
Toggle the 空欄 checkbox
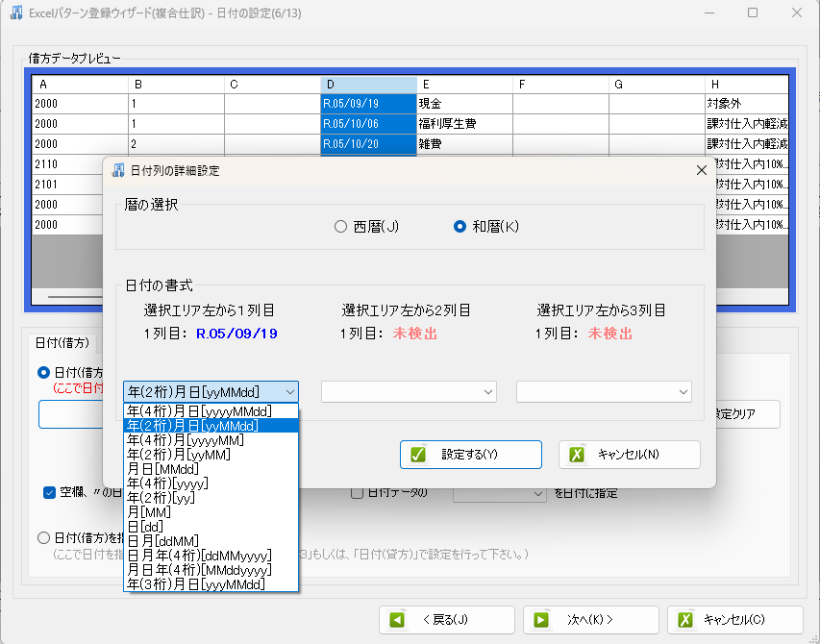tap(50, 493)
